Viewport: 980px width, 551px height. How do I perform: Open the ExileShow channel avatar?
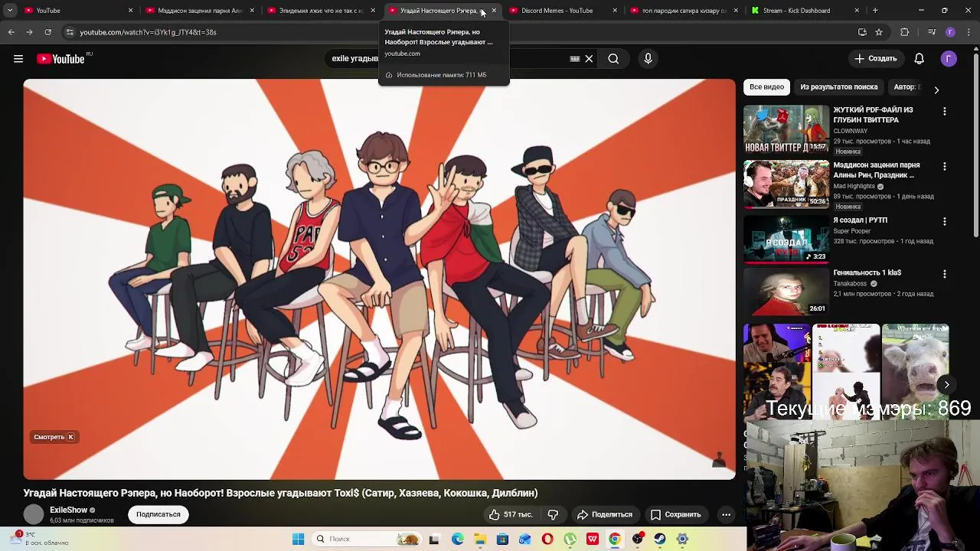coord(34,514)
